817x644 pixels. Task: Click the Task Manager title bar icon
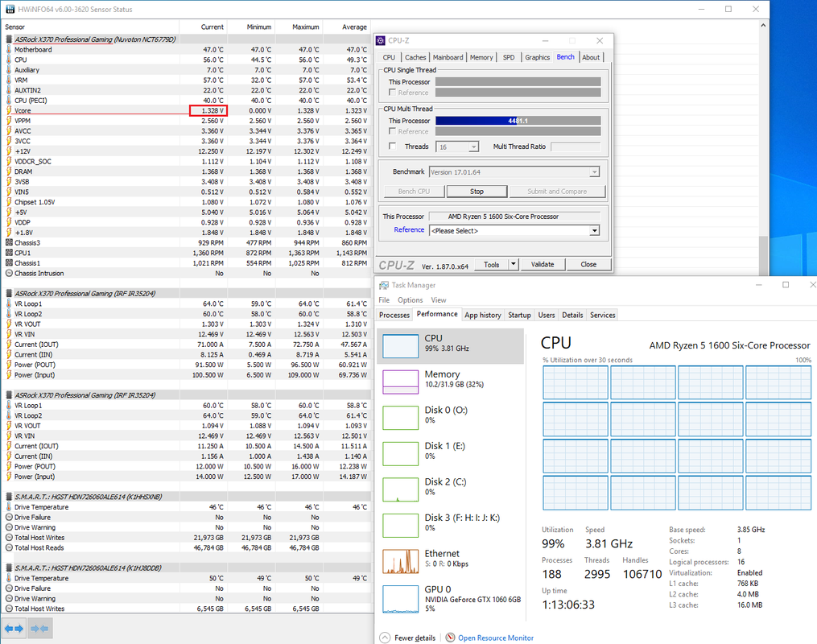coord(384,285)
